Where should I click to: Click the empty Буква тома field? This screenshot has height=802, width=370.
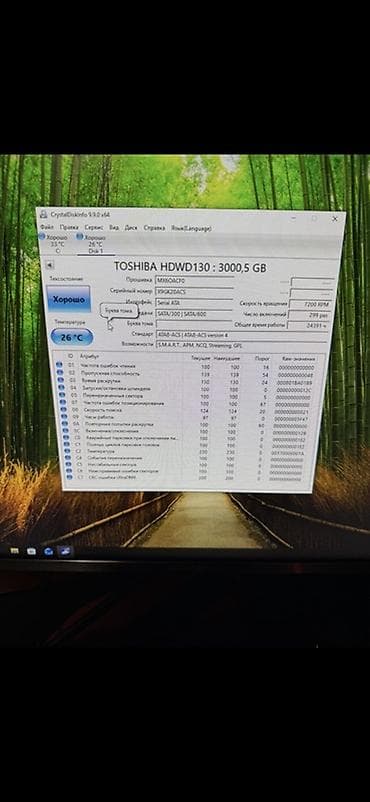click(x=194, y=324)
